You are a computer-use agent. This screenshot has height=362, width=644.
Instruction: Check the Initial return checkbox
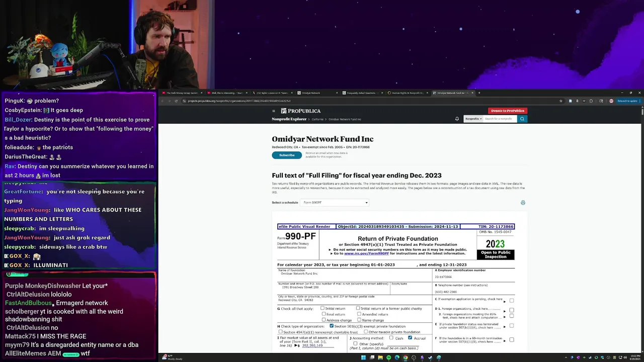click(323, 308)
